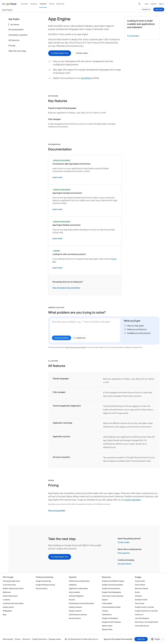168x644 pixels.
Task: Click the Subscribe newsletter button
Action: point(141,639)
